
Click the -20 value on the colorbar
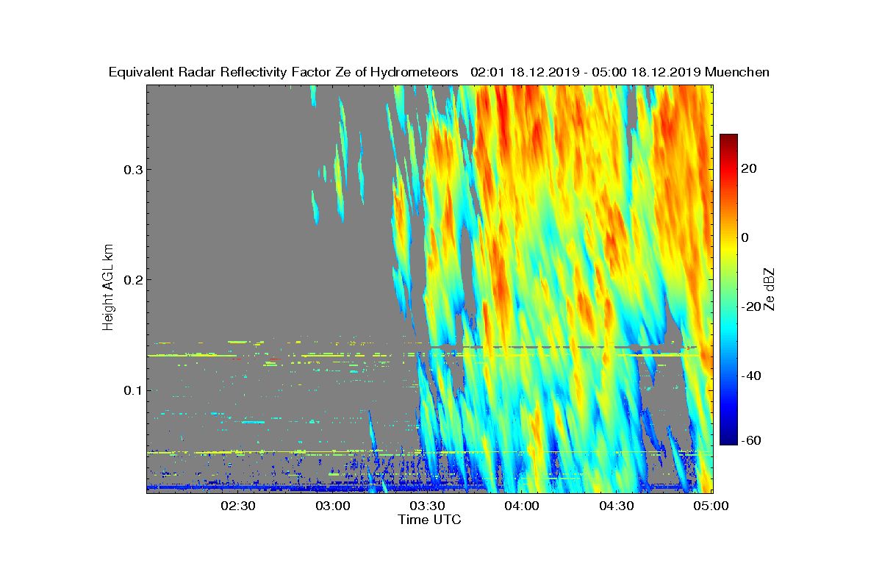coord(752,306)
